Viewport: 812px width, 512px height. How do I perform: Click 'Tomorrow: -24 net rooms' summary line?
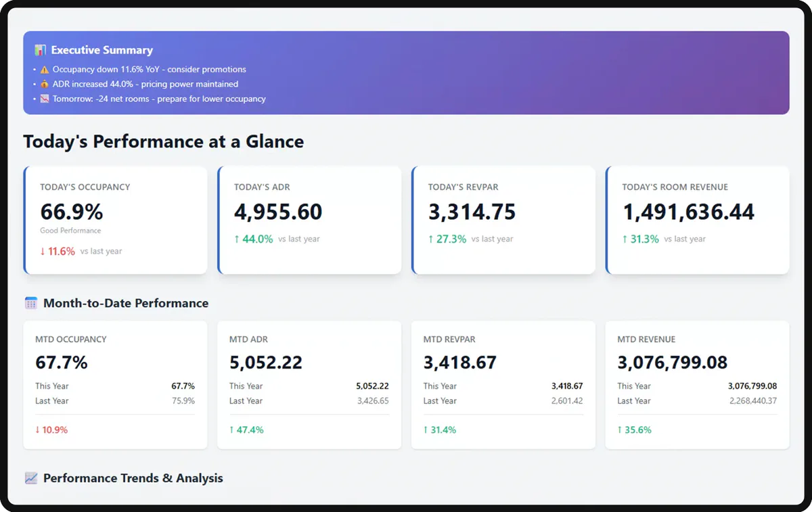point(159,99)
